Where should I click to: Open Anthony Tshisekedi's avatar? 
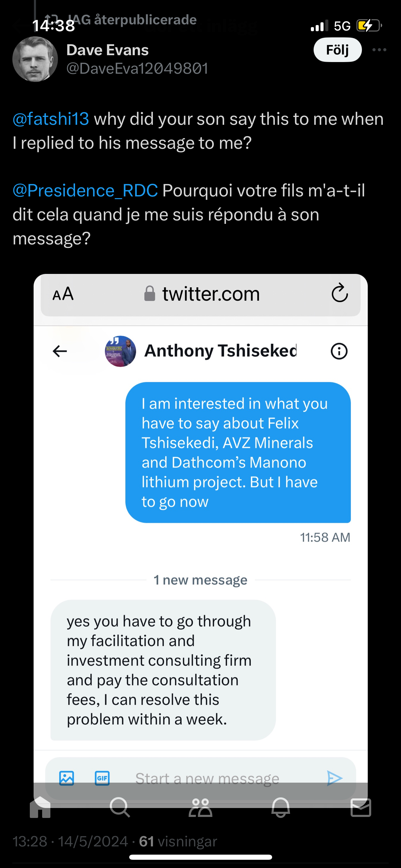coord(120,351)
